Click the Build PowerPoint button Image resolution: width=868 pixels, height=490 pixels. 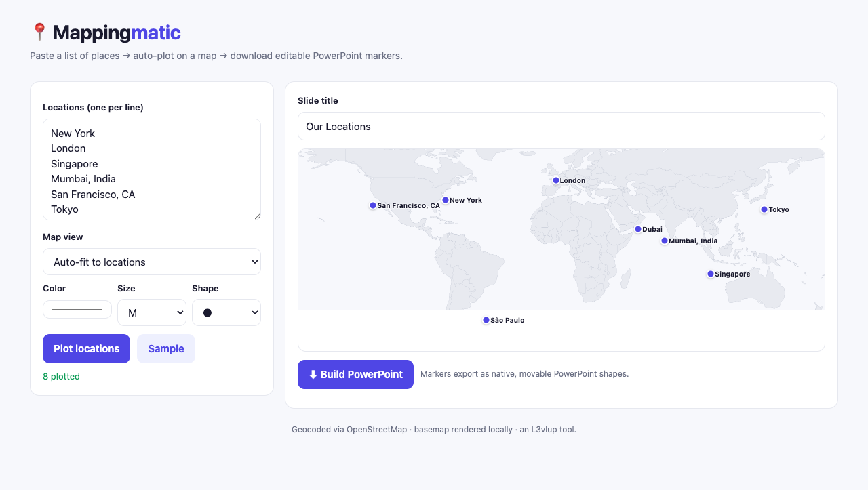pyautogui.click(x=355, y=374)
